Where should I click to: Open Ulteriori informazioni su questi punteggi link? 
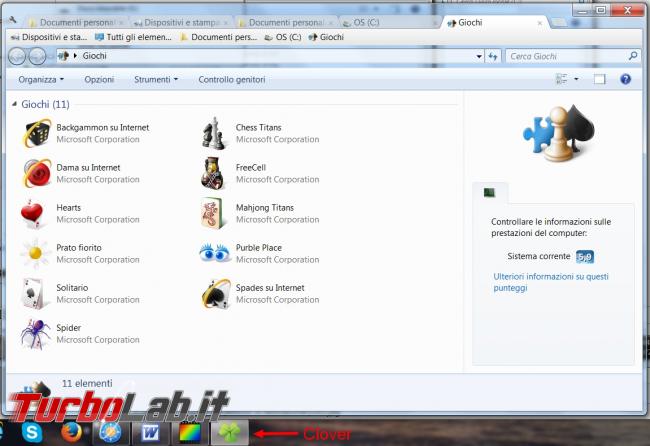(551, 282)
